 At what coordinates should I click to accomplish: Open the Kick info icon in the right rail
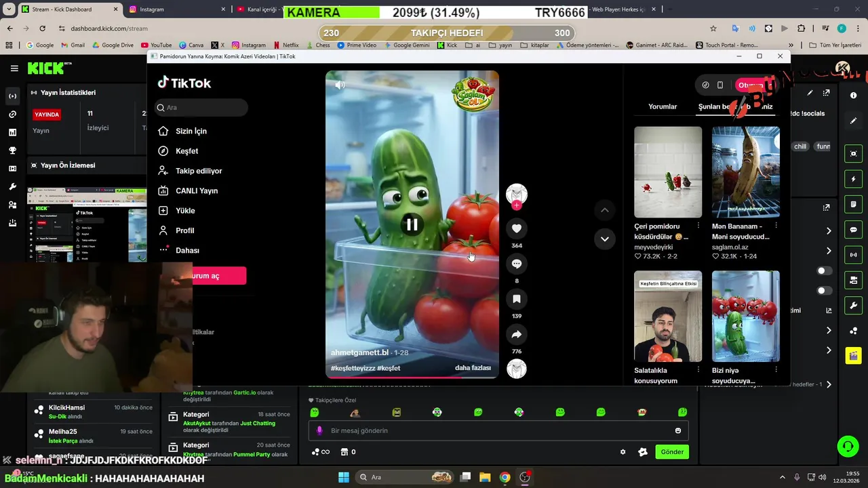(x=853, y=96)
